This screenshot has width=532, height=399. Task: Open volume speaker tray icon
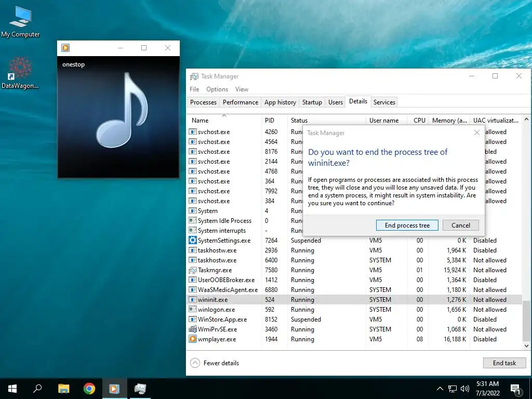465,389
